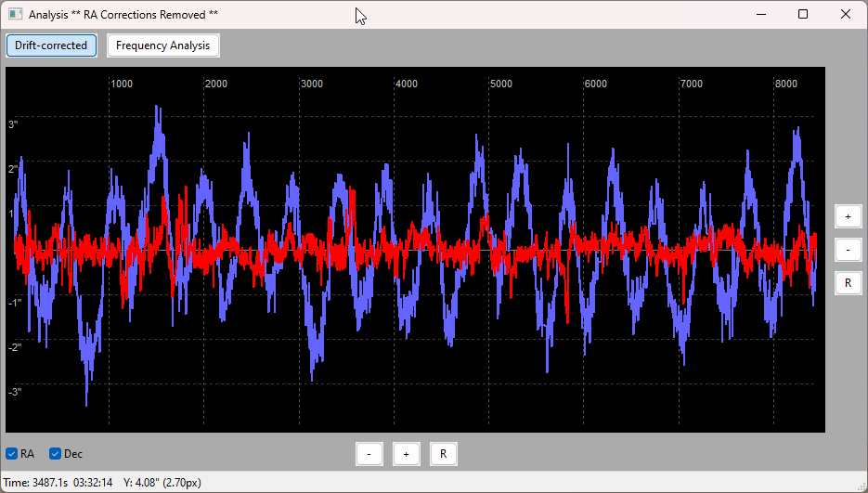Maximize the Analysis window
The image size is (868, 493).
(803, 15)
